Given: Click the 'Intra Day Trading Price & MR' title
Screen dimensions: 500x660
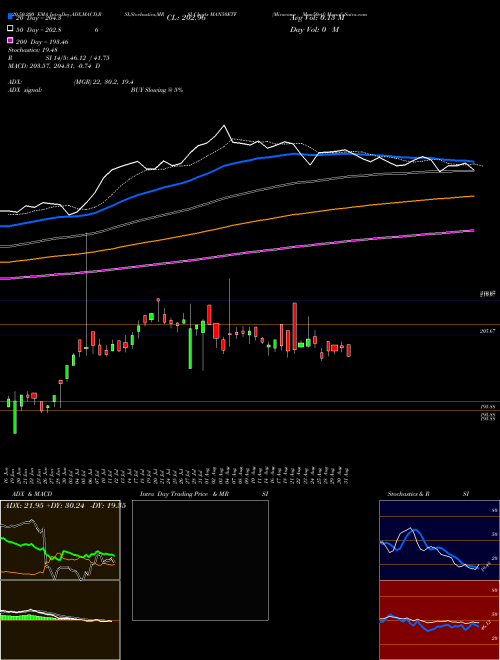Looking at the screenshot, I should point(184,494).
